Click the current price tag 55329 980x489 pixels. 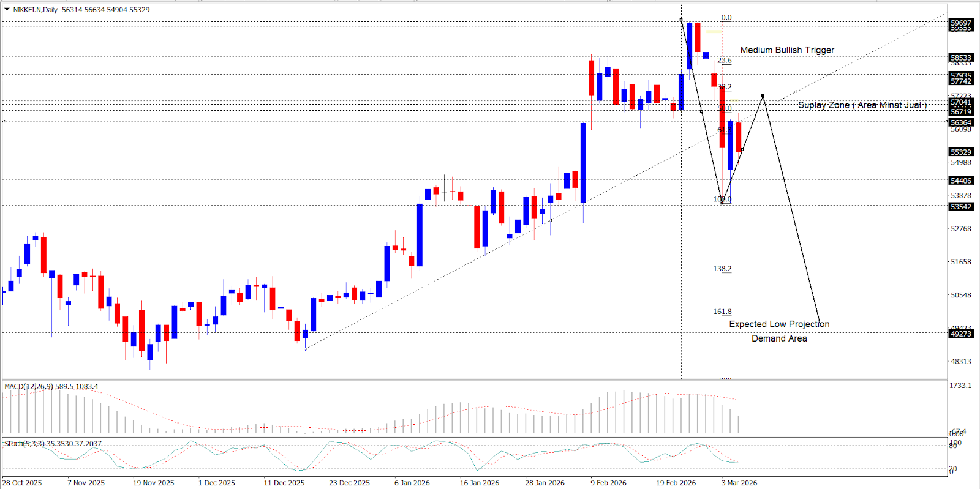[x=960, y=152]
